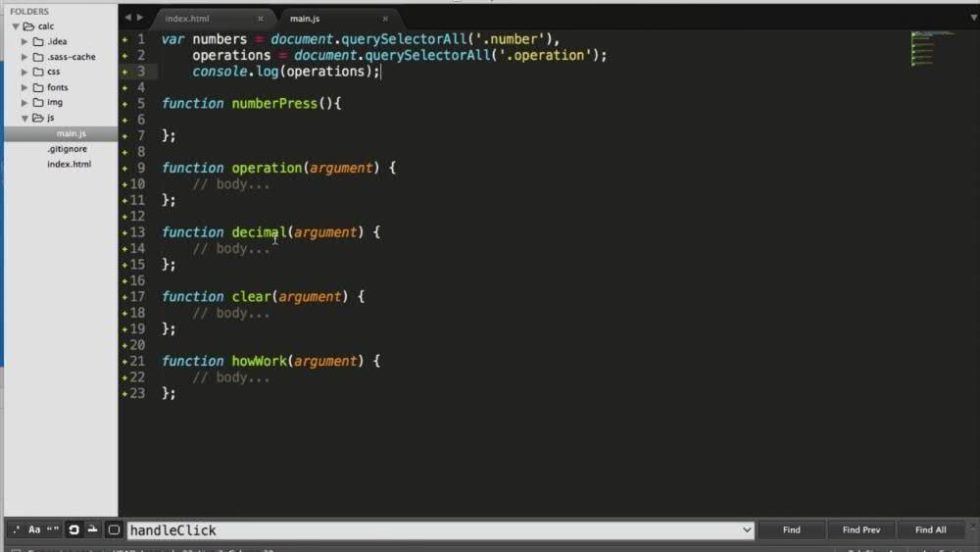
Task: Switch to main.js tab
Action: click(305, 19)
